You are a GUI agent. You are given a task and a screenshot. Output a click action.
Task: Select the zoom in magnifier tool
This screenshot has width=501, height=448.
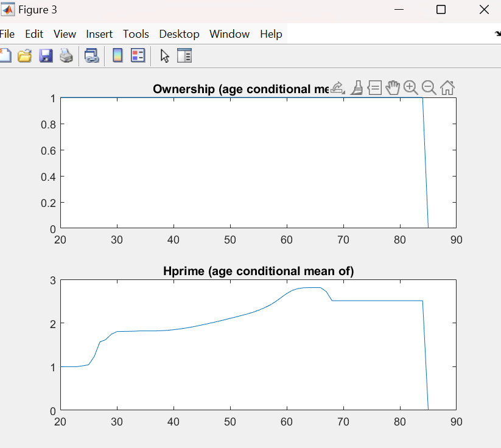coord(410,88)
